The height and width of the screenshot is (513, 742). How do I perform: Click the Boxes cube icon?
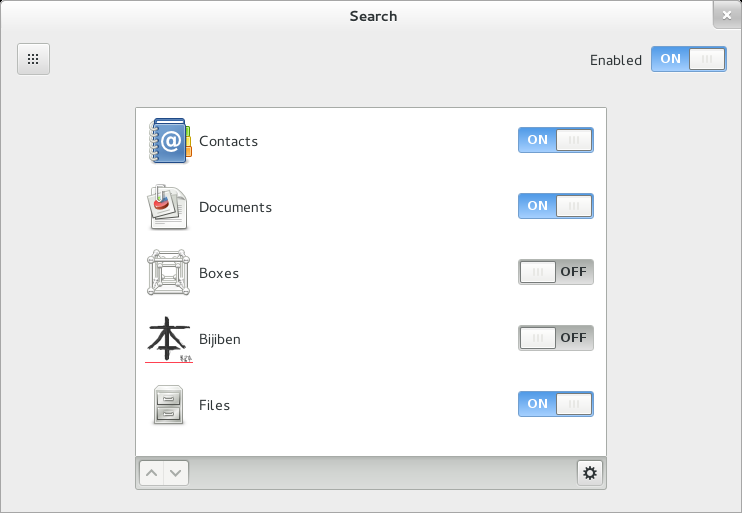click(x=168, y=273)
